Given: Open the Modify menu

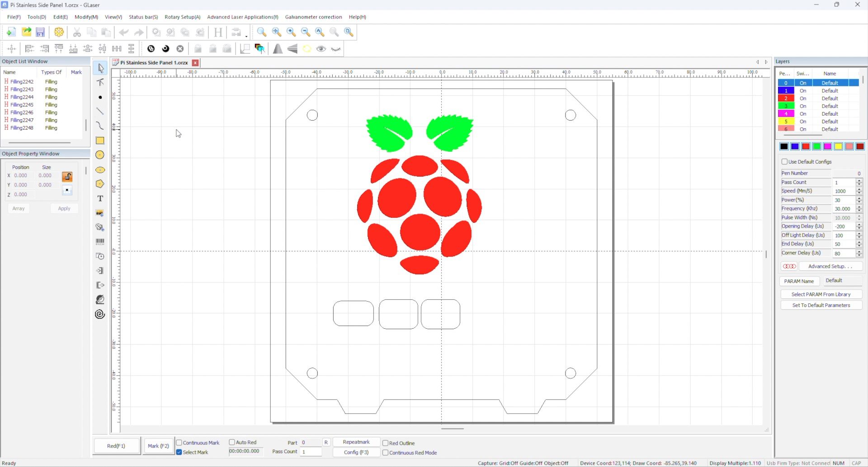Looking at the screenshot, I should click(86, 17).
